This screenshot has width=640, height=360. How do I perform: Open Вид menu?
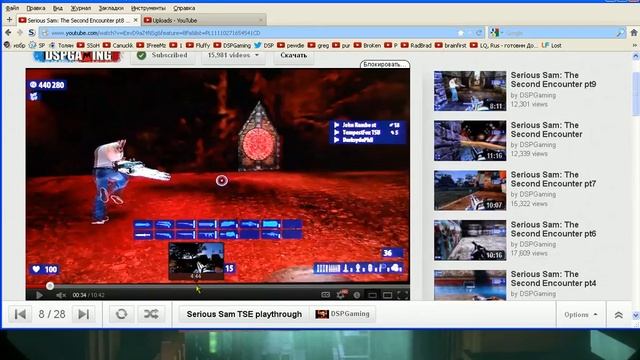point(58,8)
